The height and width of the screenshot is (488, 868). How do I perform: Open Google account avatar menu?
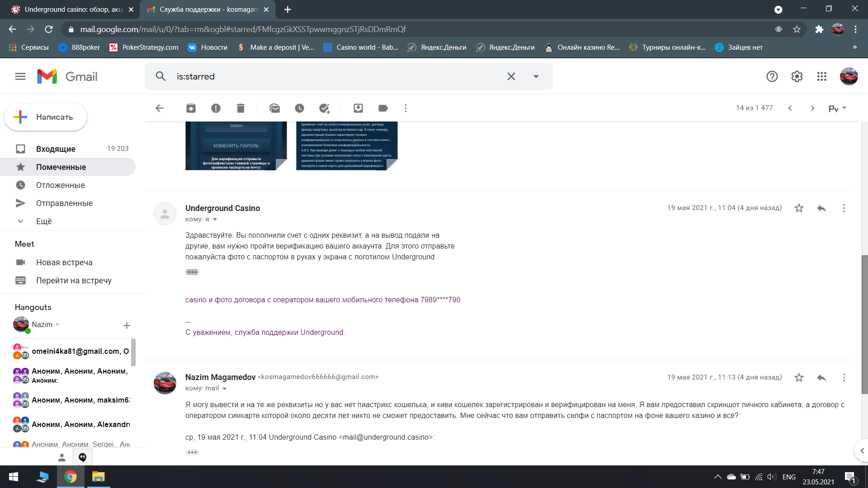(849, 76)
